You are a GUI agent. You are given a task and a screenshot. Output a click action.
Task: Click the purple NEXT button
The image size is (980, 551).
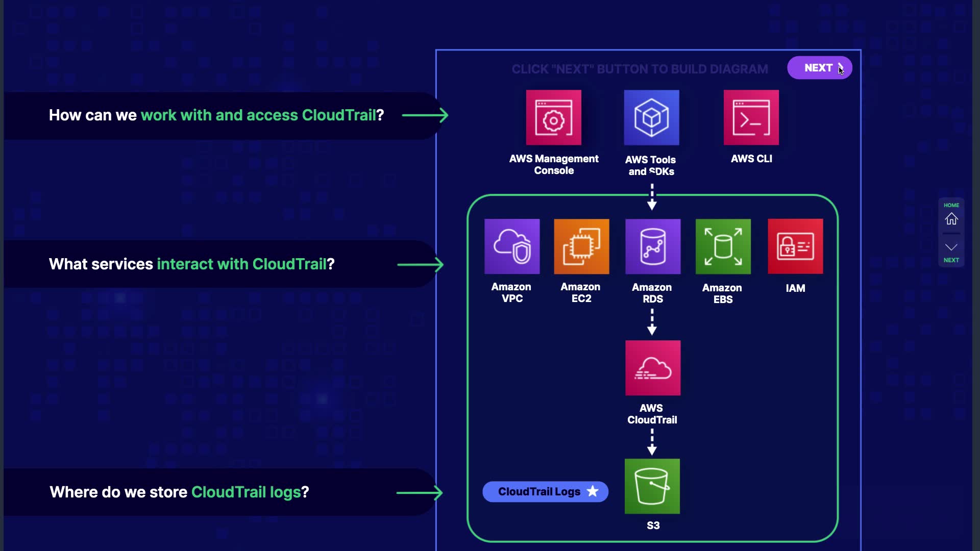819,68
